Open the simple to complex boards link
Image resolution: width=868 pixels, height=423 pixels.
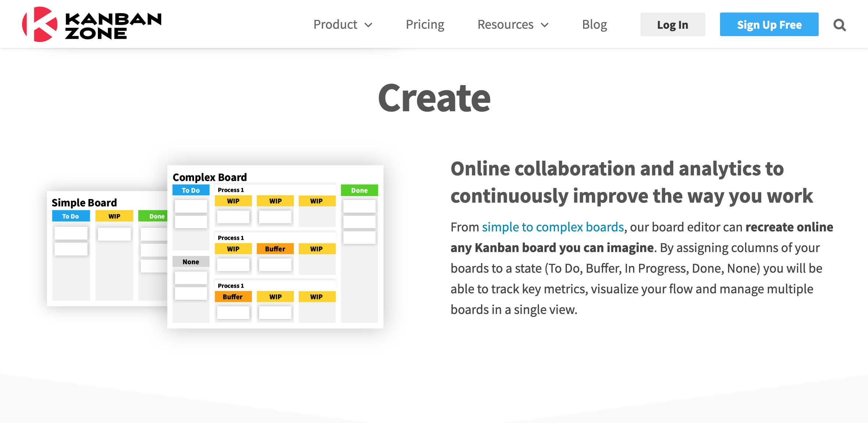(551, 227)
